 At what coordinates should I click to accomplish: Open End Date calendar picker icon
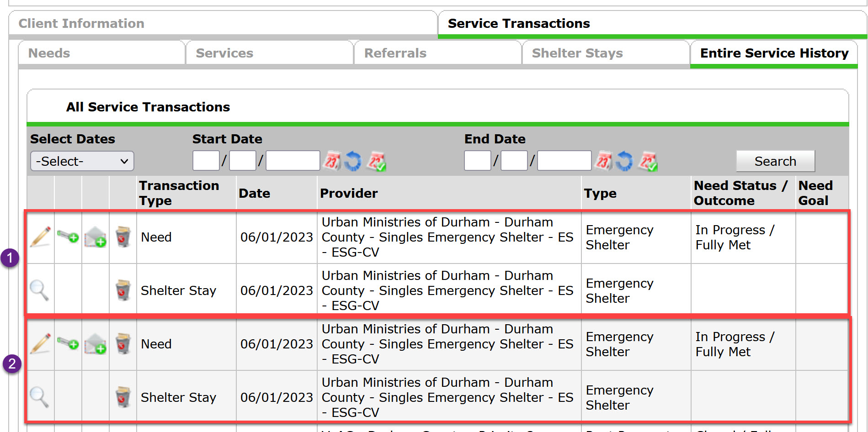(x=603, y=161)
